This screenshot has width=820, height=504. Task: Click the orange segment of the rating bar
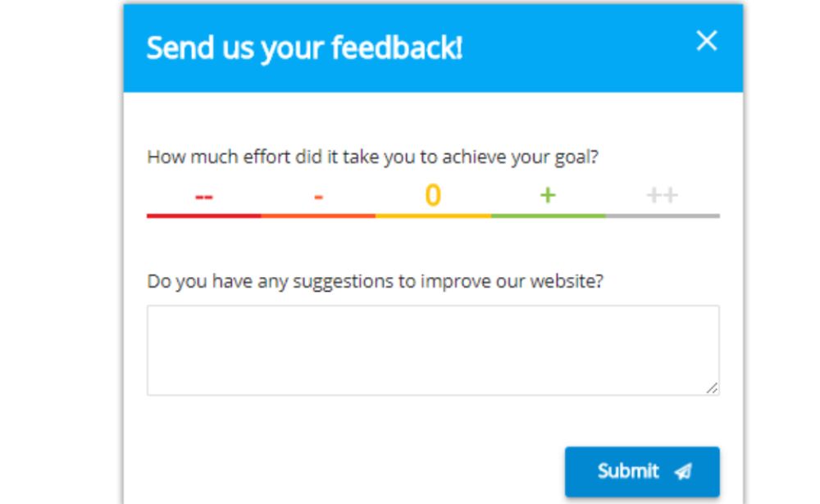click(x=318, y=216)
